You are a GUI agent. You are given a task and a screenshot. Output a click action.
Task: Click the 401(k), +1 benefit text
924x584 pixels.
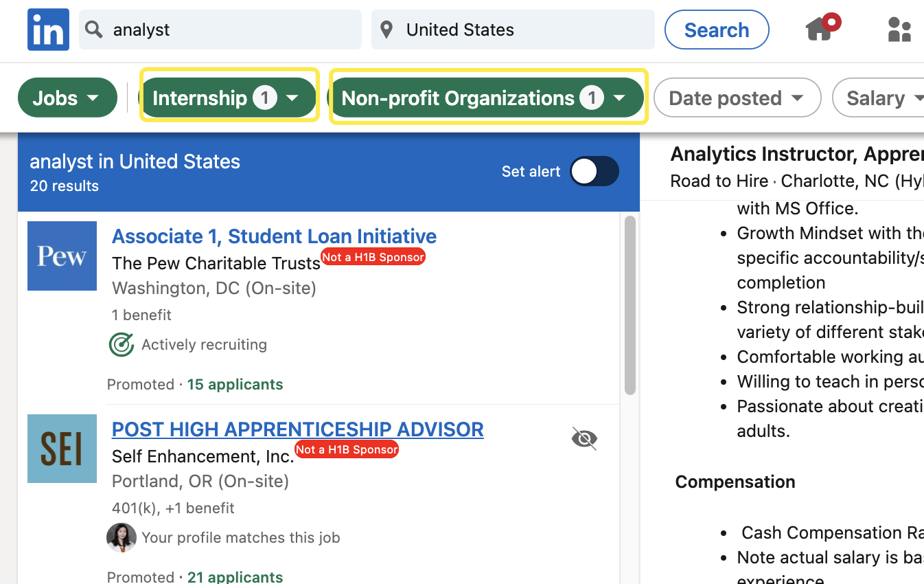click(x=173, y=508)
